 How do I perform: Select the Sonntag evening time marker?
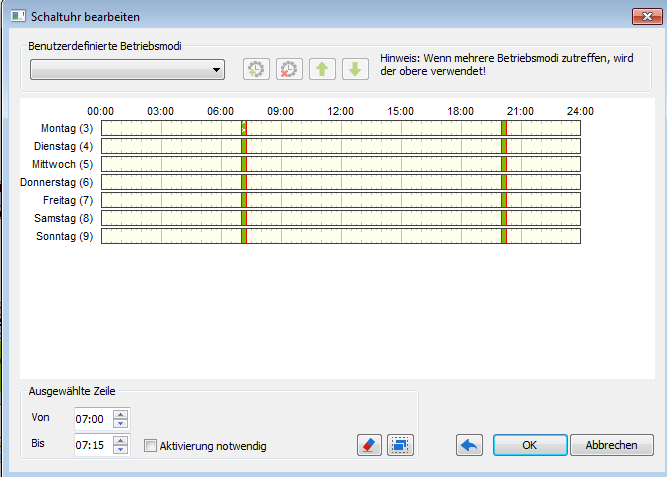pyautogui.click(x=504, y=236)
